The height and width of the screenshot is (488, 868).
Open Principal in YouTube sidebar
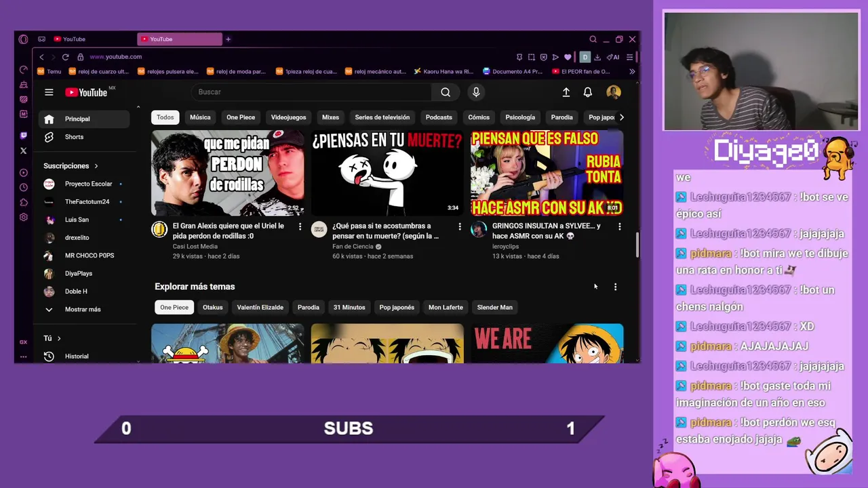[84, 119]
